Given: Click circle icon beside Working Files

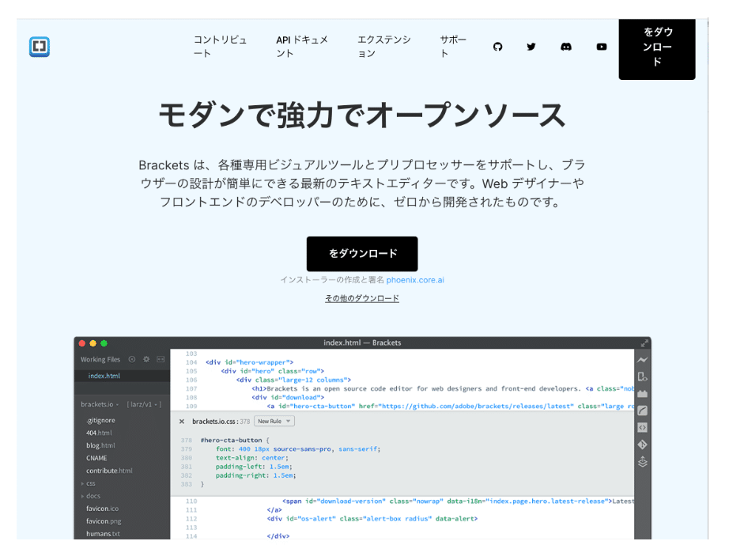Looking at the screenshot, I should (132, 359).
